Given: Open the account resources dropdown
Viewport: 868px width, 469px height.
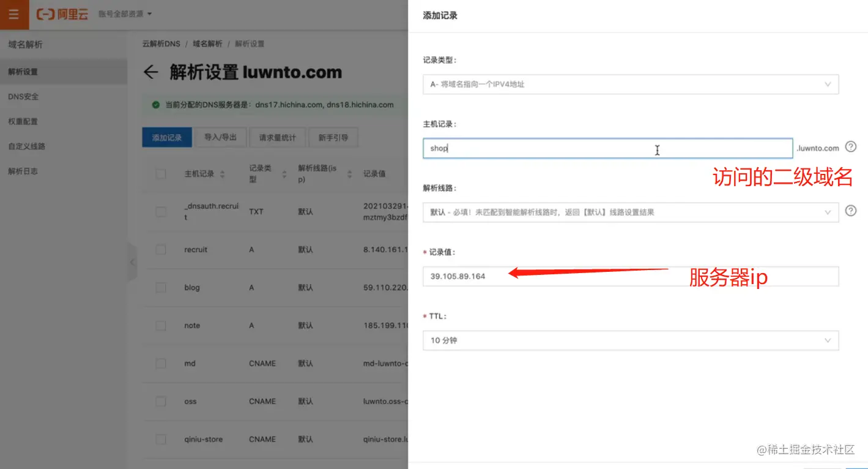Looking at the screenshot, I should [x=125, y=14].
